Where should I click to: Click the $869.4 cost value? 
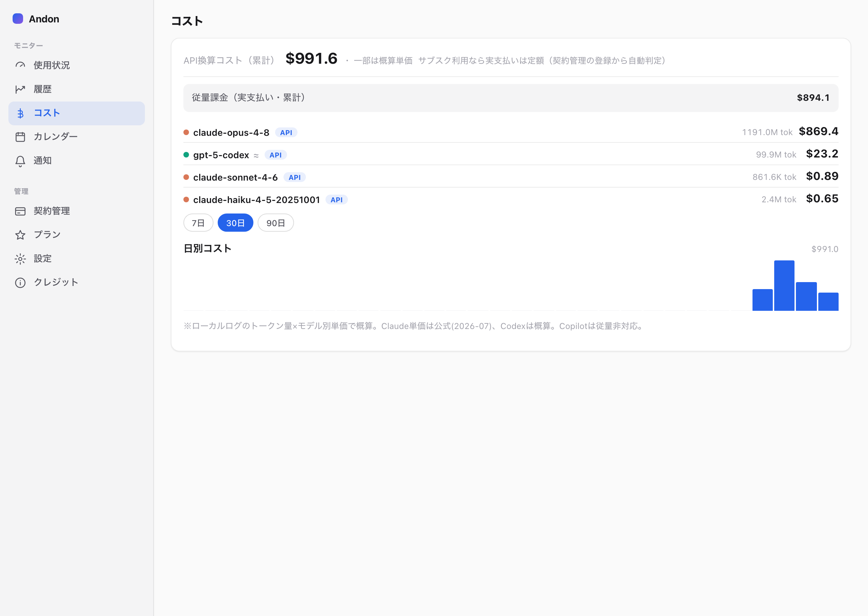(819, 131)
